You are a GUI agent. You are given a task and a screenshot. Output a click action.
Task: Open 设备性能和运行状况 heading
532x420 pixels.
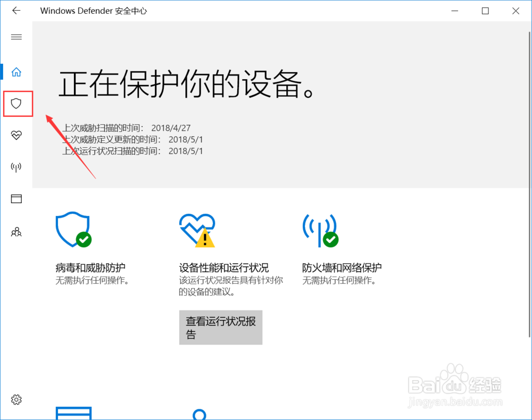pyautogui.click(x=224, y=268)
